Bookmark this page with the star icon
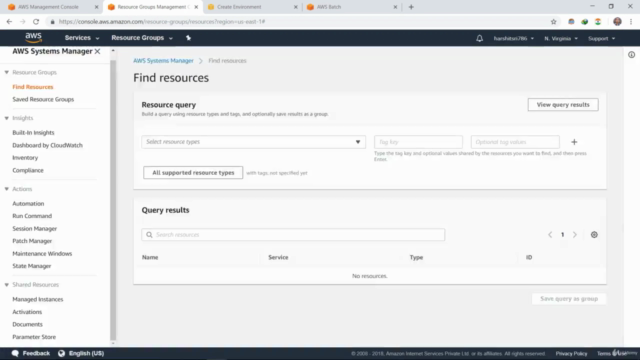640x360 pixels. point(553,22)
